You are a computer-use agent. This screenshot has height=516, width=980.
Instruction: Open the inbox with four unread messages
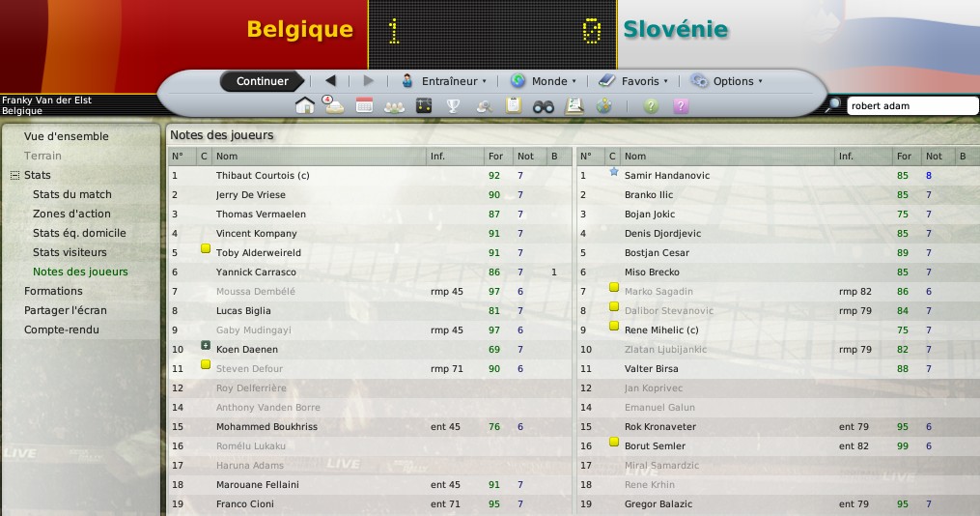point(334,105)
